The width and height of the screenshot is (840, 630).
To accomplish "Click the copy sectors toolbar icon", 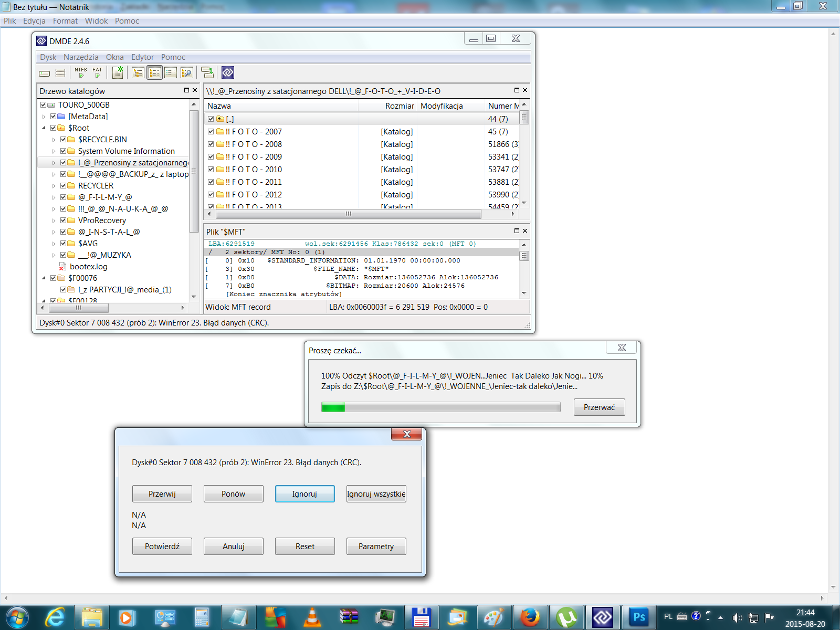I will point(207,72).
